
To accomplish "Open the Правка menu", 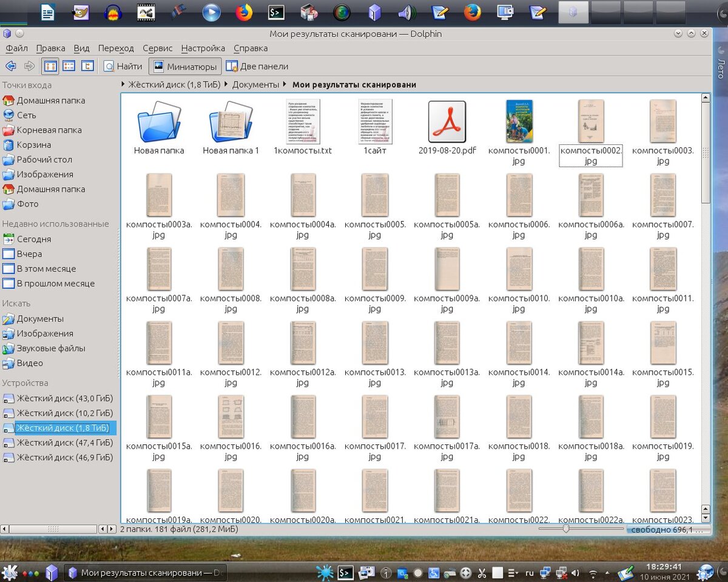I will tap(51, 48).
